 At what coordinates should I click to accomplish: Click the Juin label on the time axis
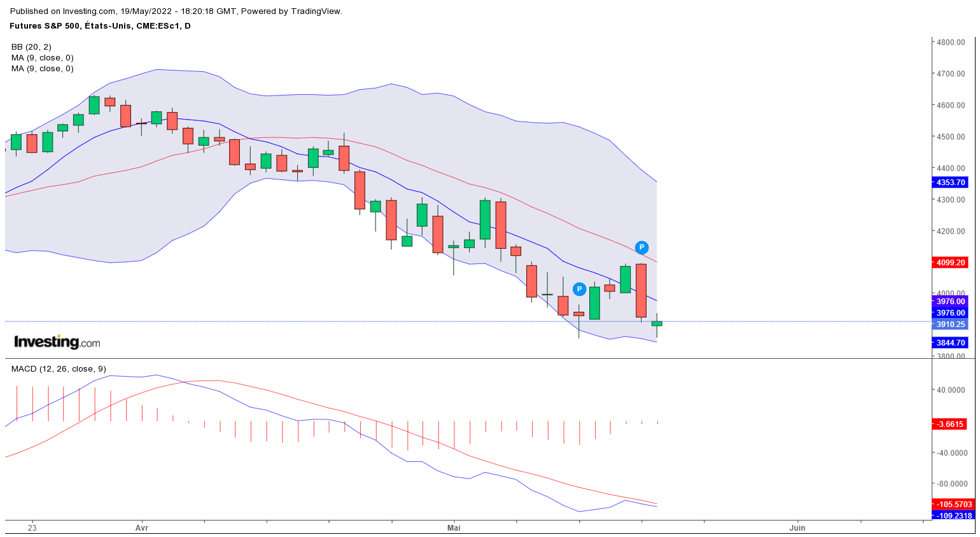[797, 528]
